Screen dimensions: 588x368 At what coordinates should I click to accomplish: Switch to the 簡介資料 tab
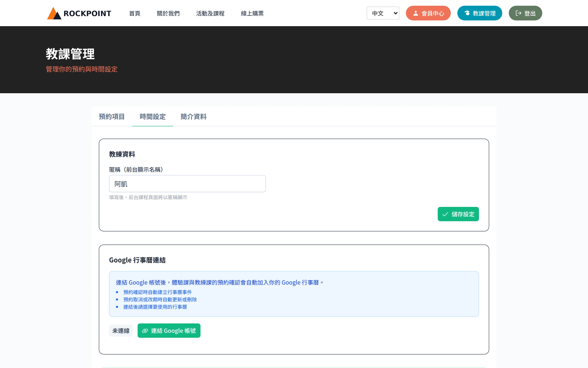point(193,117)
